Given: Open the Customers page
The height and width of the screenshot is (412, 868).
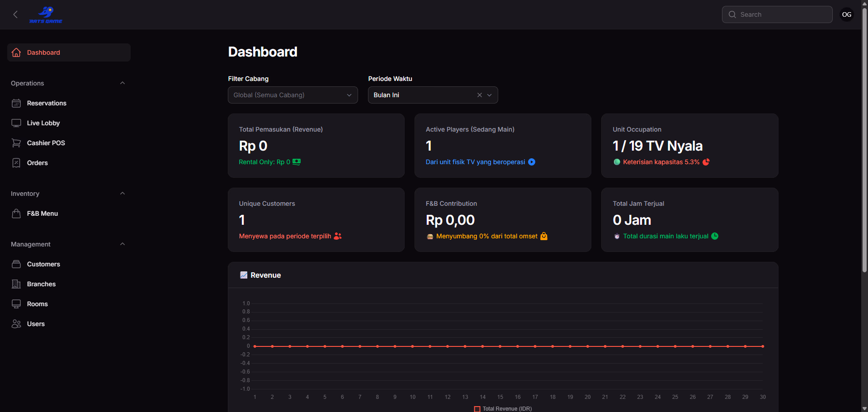Looking at the screenshot, I should click(x=69, y=264).
